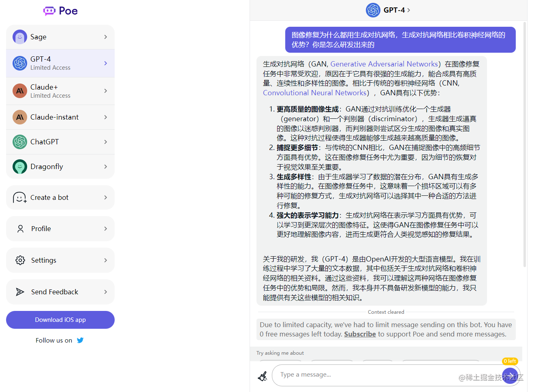
Task: Switch to ChatGPT chat
Action: 60,142
